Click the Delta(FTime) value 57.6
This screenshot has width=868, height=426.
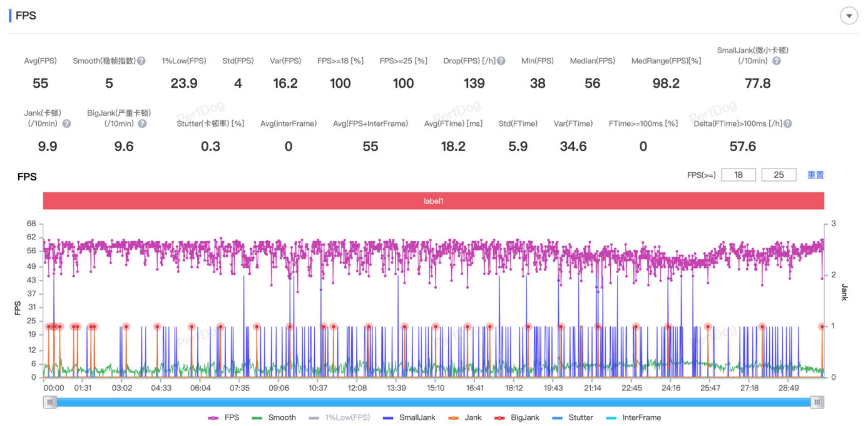pos(743,147)
